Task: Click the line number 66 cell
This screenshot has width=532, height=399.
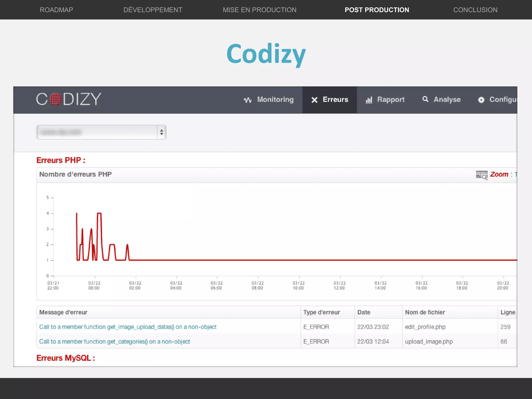Action: tap(504, 342)
